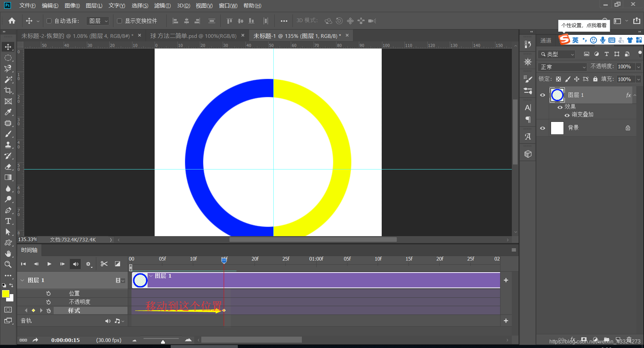Toggle 渐变叠加 effect visibility eye
The width and height of the screenshot is (644, 348).
(567, 115)
